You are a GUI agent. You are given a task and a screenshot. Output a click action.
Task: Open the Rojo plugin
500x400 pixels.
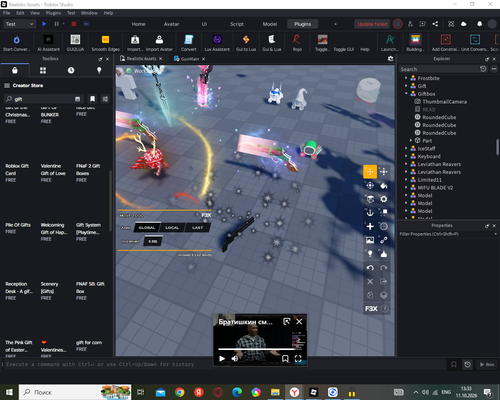click(x=297, y=43)
